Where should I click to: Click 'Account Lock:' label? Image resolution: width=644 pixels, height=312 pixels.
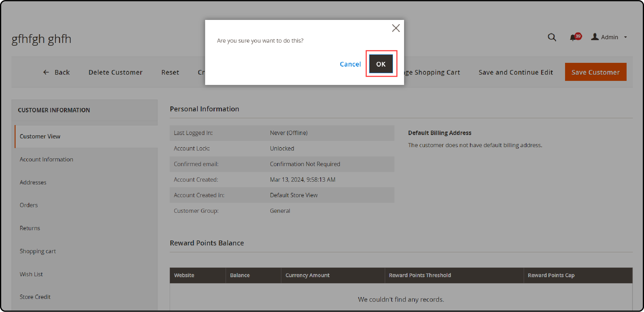(191, 148)
